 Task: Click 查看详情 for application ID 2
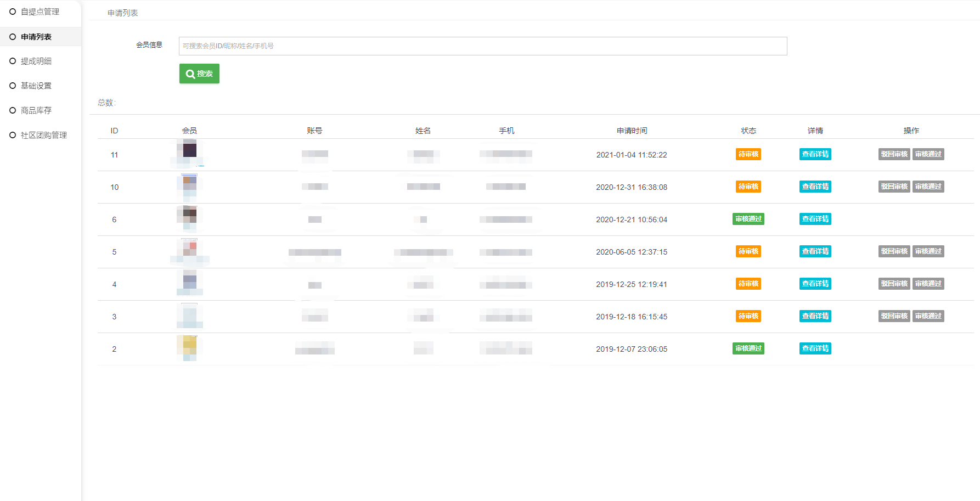815,348
